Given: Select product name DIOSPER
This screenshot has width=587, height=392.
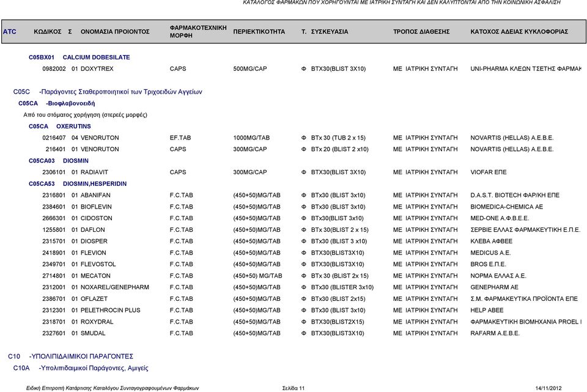Looking at the screenshot, I should (94, 241).
